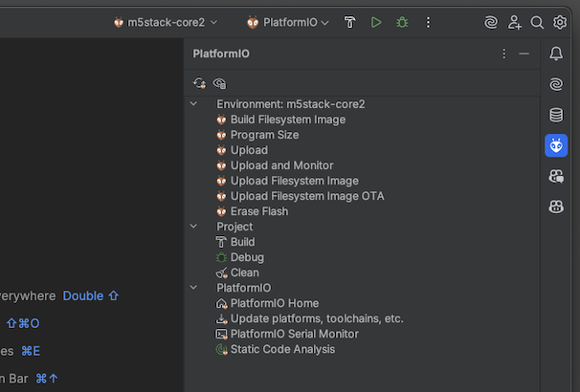
Task: Collapse the Project tree node
Action: point(194,227)
